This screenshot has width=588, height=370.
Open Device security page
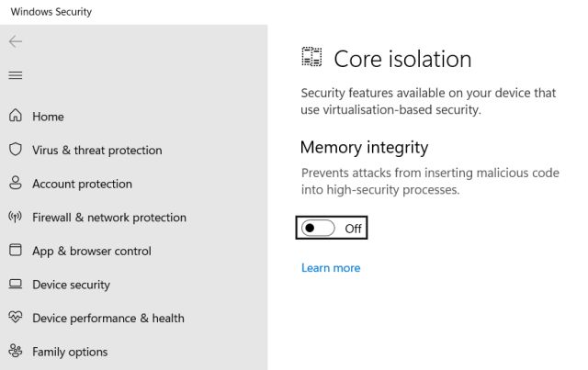[72, 285]
